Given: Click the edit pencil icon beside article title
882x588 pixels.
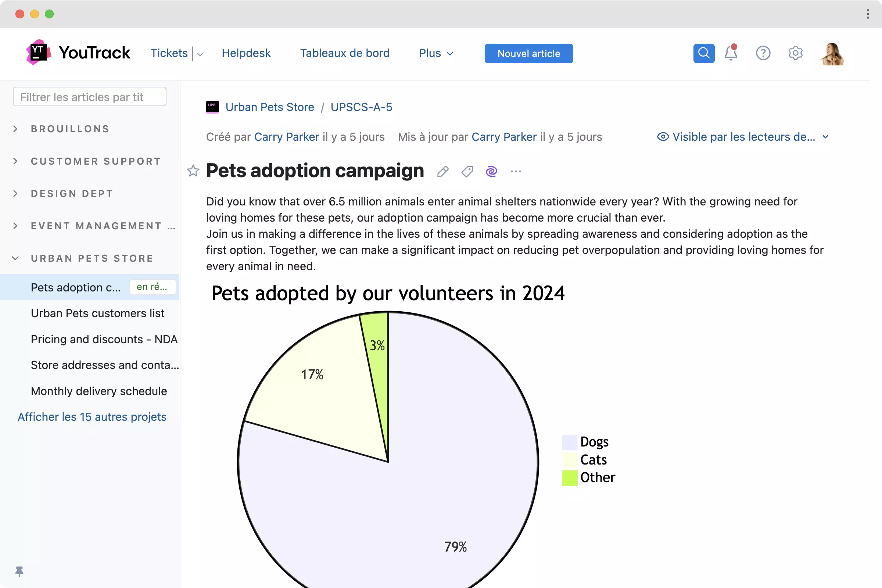Looking at the screenshot, I should 442,171.
